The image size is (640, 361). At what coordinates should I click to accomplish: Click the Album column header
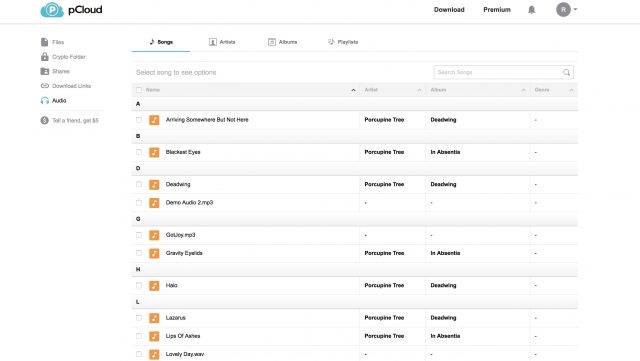438,90
